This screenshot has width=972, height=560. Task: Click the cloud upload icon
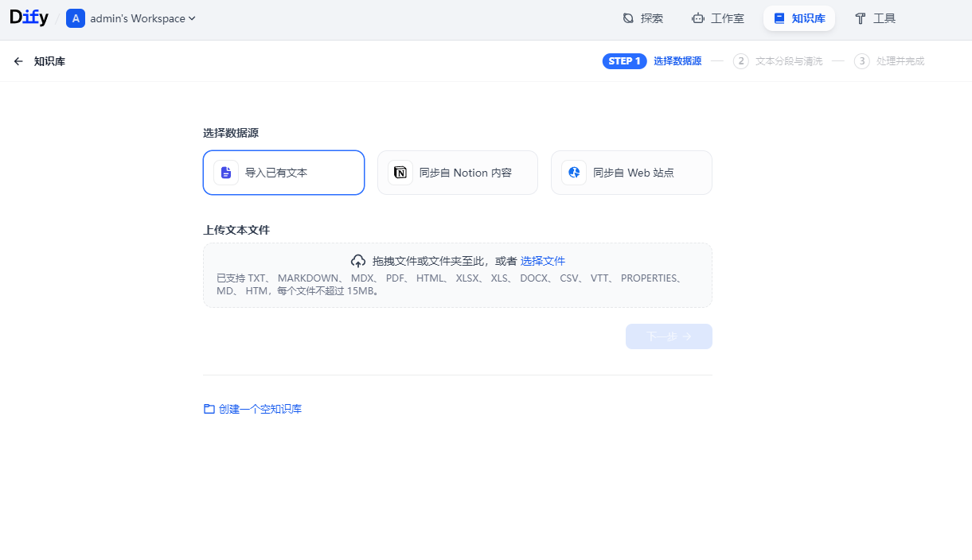[x=358, y=261]
